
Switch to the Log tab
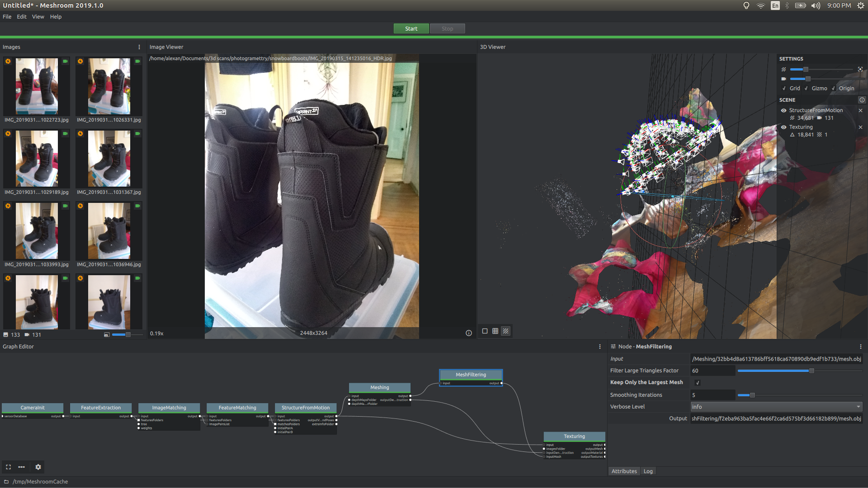(648, 471)
